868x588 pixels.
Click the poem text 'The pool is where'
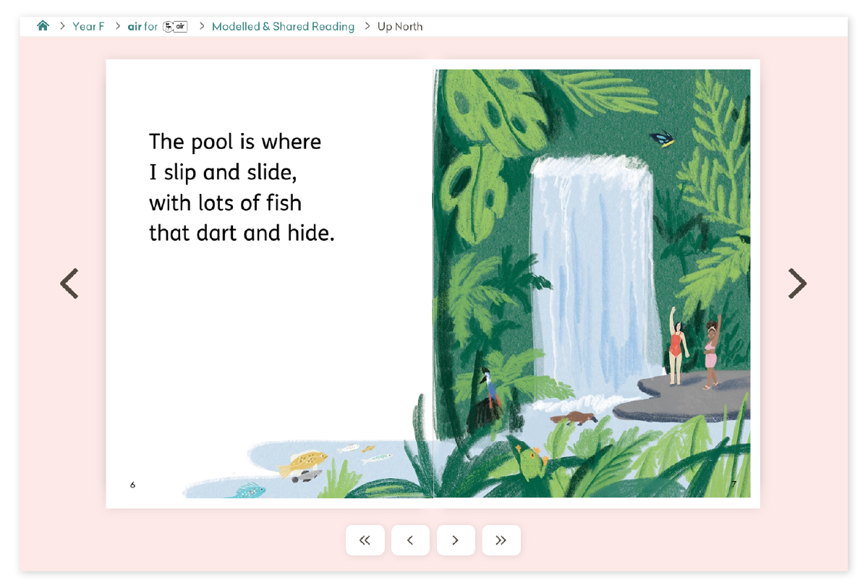(x=235, y=141)
